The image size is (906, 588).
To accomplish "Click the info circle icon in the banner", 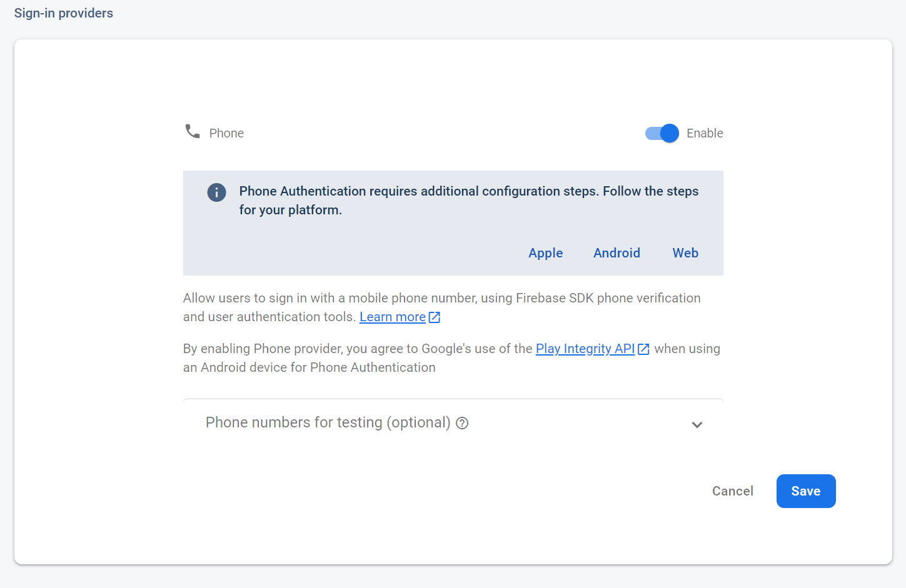I will click(216, 192).
